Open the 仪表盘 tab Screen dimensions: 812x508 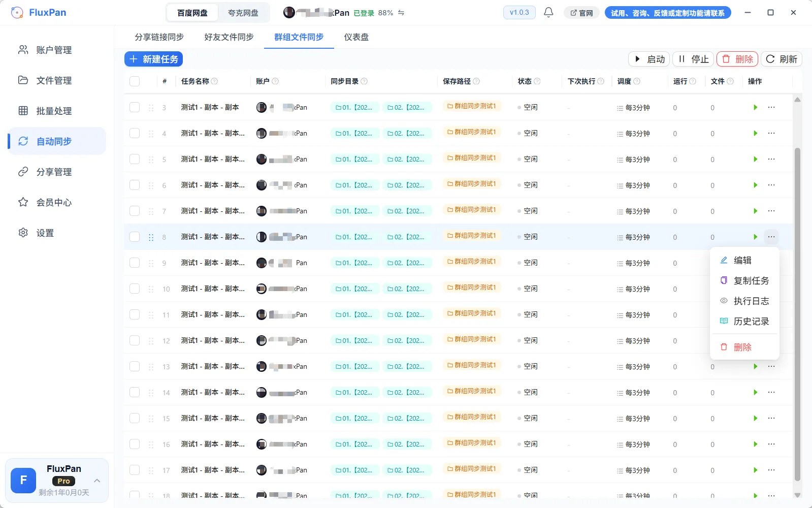tap(356, 37)
